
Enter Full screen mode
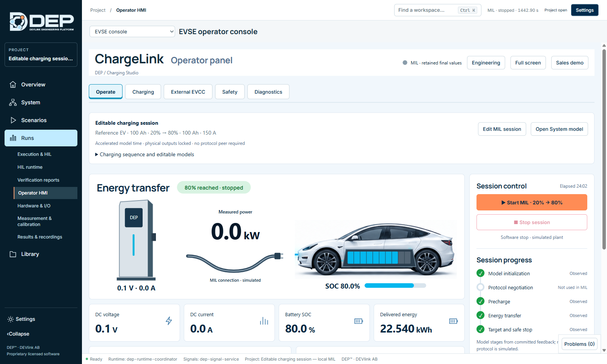tap(528, 63)
